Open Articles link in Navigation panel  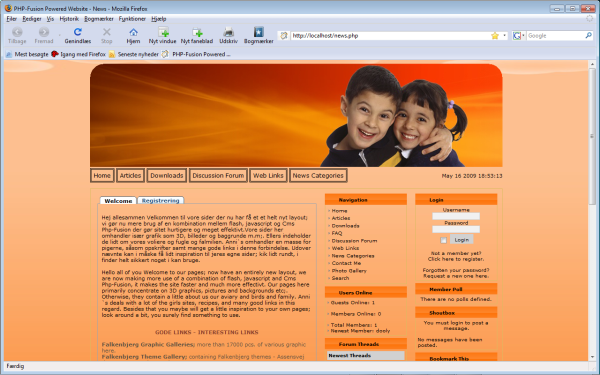(x=341, y=218)
